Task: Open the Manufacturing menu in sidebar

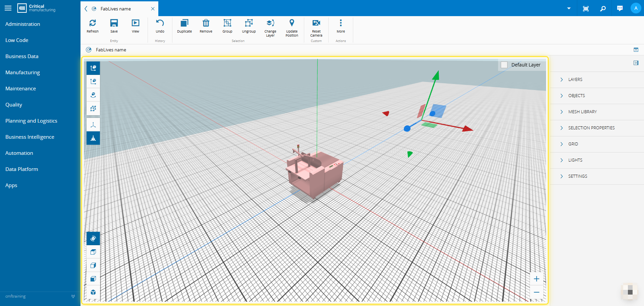Action: click(22, 73)
